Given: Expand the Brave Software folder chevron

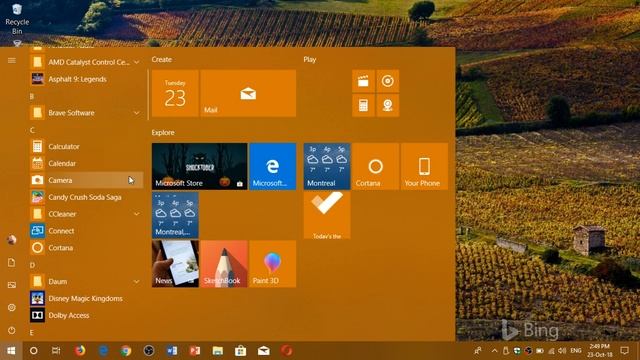Looking at the screenshot, I should (x=136, y=113).
